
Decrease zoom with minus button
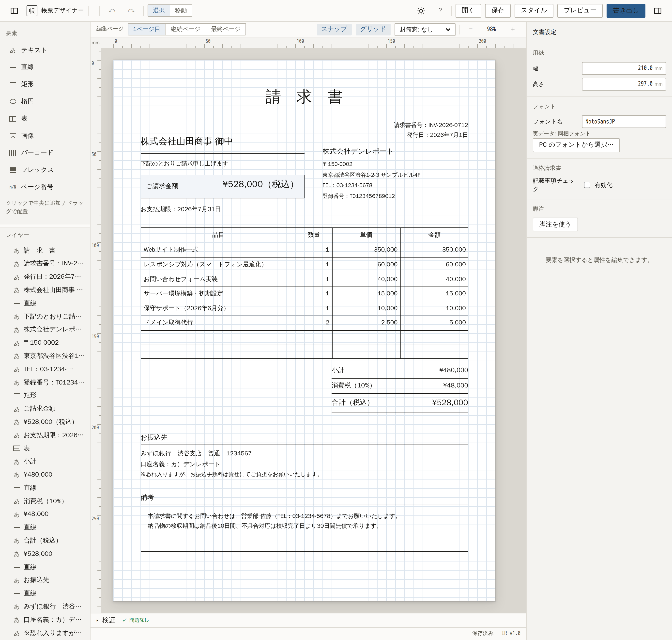[471, 29]
